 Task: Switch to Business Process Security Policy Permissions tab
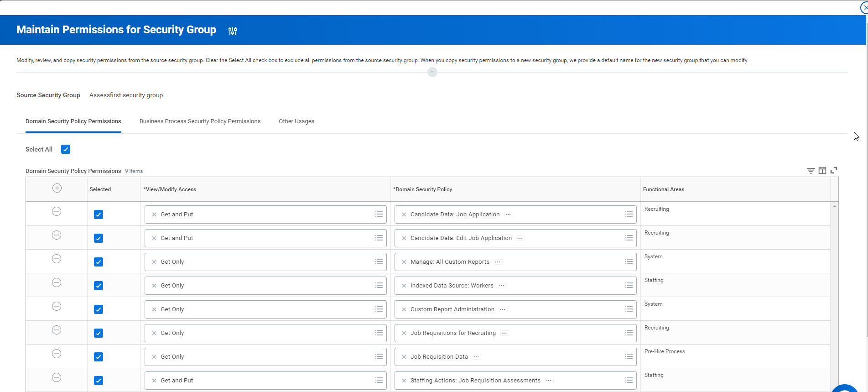point(200,121)
